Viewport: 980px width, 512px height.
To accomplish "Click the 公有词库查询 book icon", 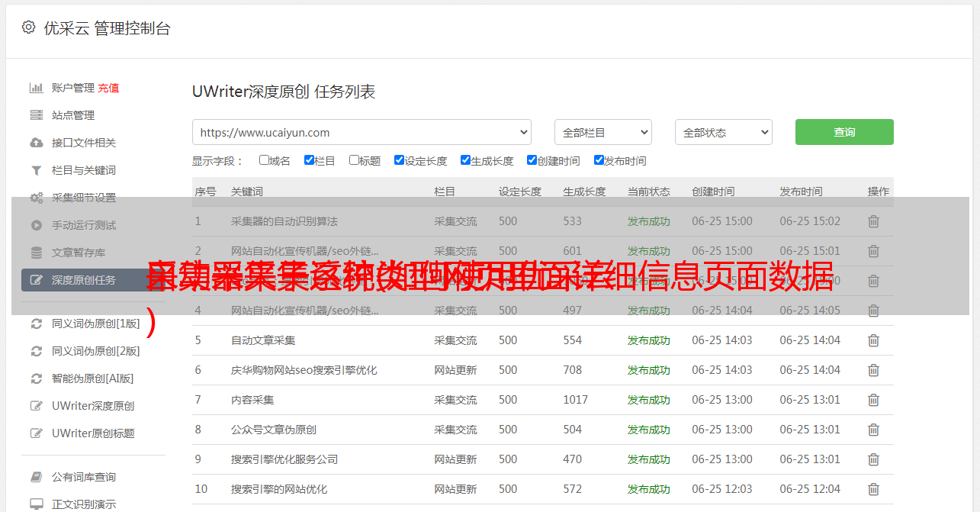I will tap(36, 477).
